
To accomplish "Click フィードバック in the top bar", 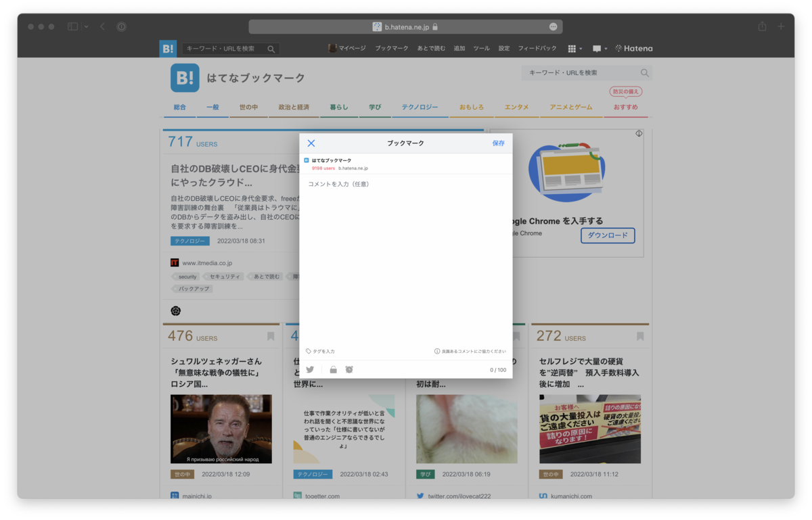I will 537,49.
